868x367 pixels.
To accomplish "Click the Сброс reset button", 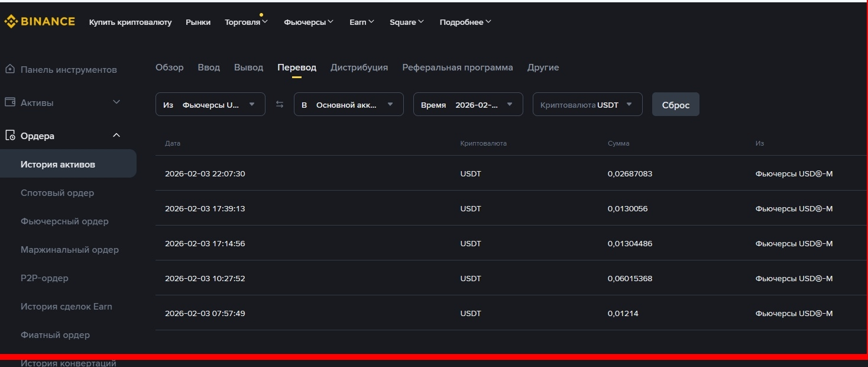I will [676, 104].
